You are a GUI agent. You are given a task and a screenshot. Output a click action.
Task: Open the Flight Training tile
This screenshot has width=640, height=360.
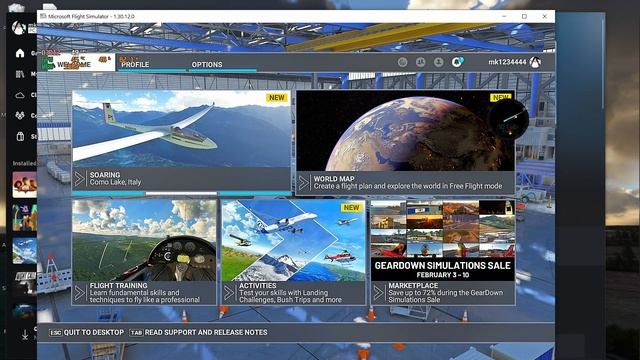pos(144,252)
